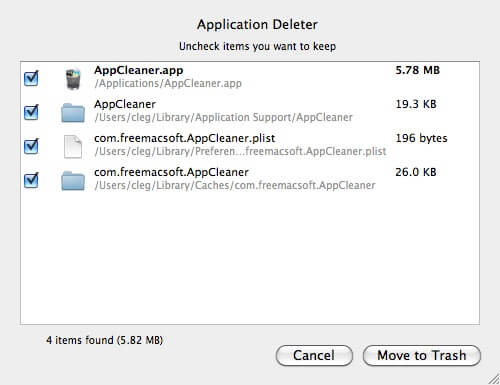Click the com.freemacsoft.AppCleaner.plist document icon
Image resolution: width=500 pixels, height=385 pixels.
click(x=73, y=147)
